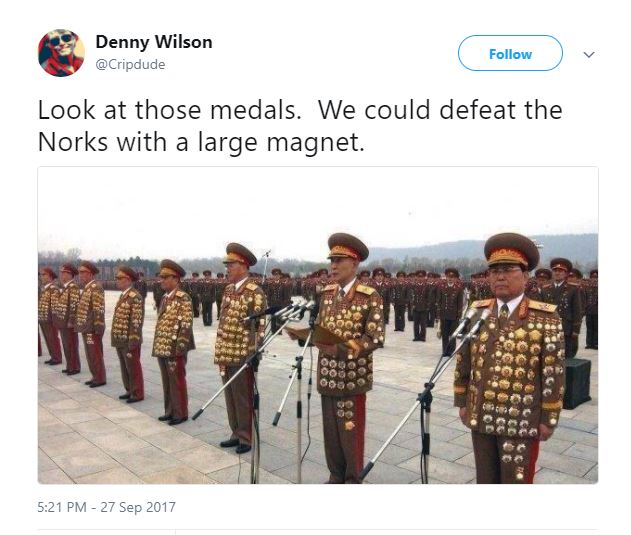
Task: Open Denny Wilson's profile avatar
Action: point(61,53)
